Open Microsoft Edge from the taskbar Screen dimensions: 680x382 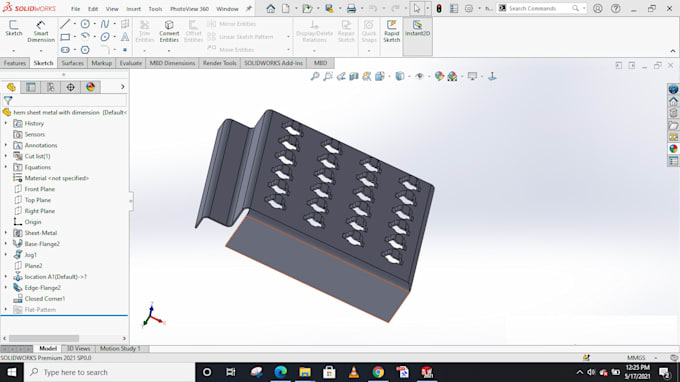coord(281,372)
